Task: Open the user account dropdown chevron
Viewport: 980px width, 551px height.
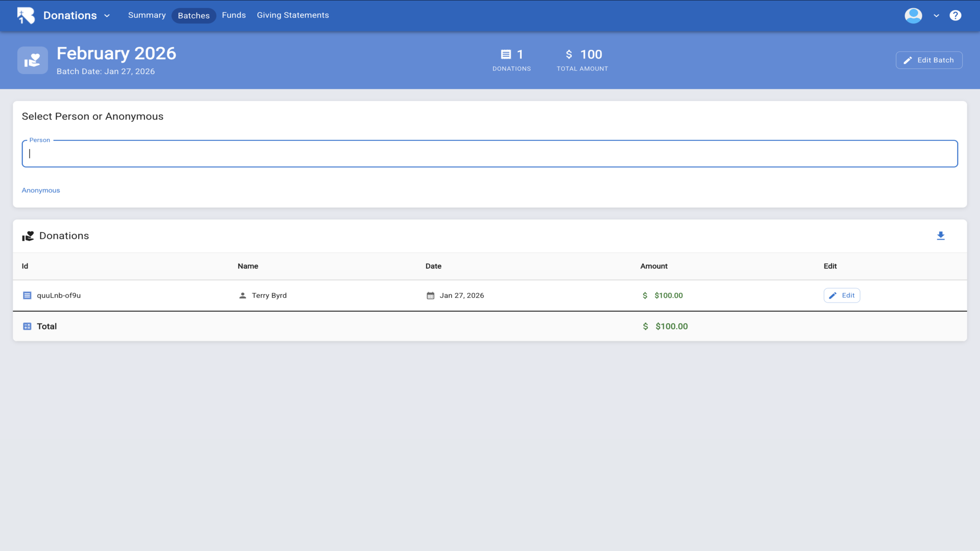Action: [936, 16]
